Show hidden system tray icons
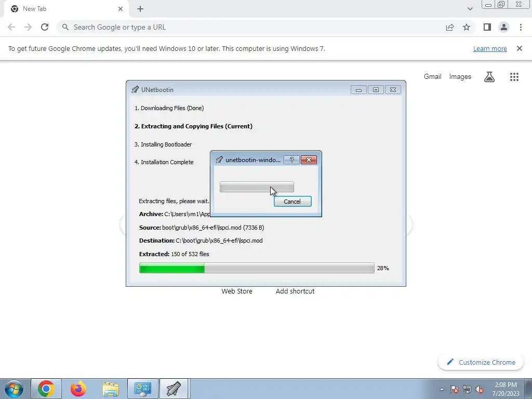The image size is (532, 399). pos(442,389)
